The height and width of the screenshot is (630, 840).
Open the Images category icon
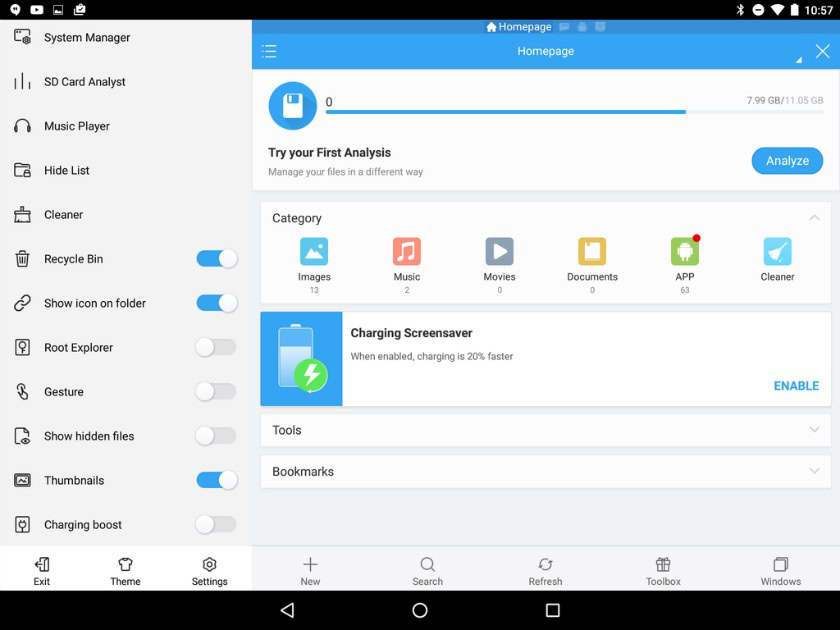(x=314, y=251)
